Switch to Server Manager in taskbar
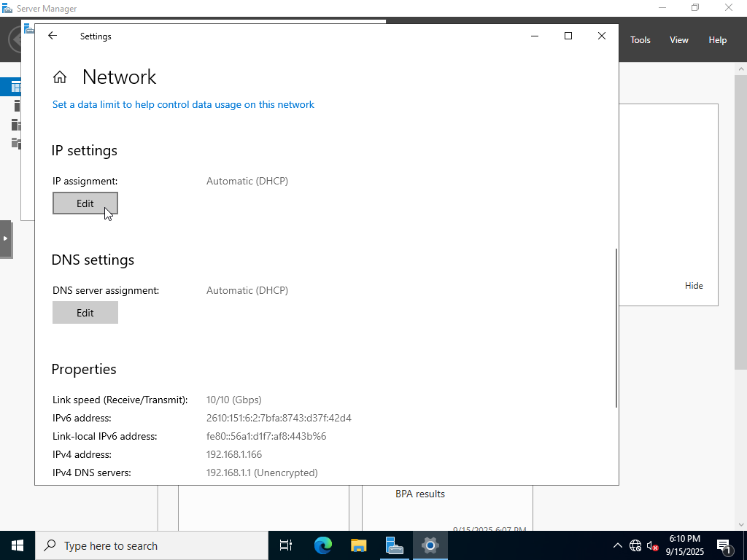The height and width of the screenshot is (560, 747). pos(395,545)
